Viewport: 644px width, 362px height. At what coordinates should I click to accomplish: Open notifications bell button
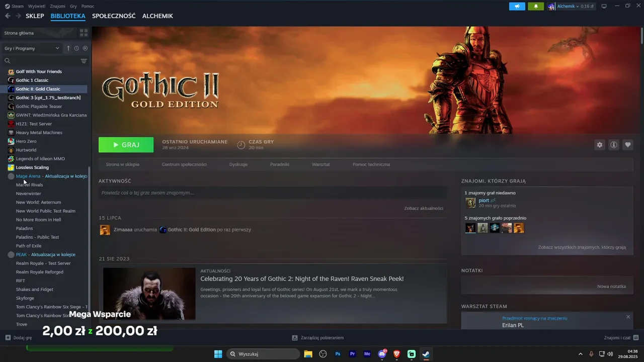536,6
